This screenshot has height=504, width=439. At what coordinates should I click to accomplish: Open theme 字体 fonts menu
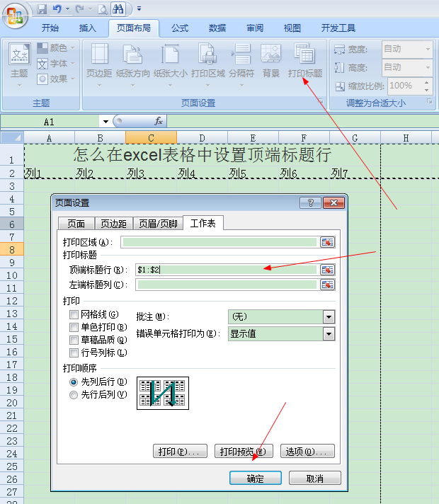coord(56,64)
